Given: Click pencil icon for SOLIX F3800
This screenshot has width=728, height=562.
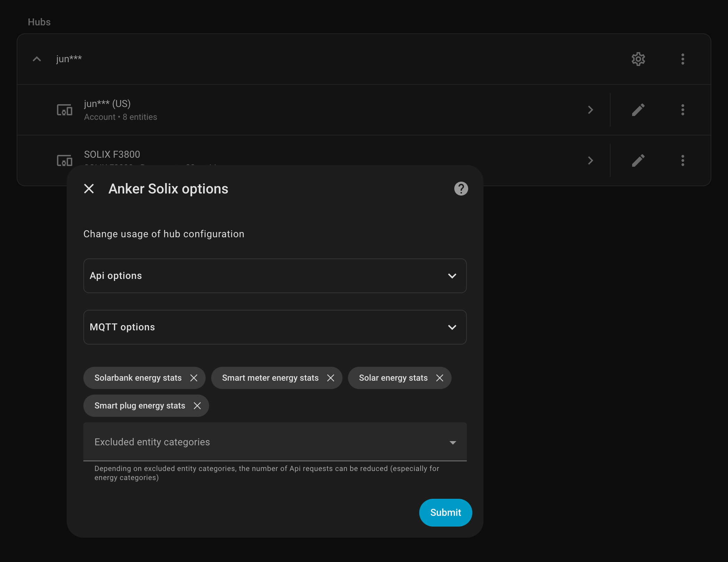Looking at the screenshot, I should [x=638, y=160].
